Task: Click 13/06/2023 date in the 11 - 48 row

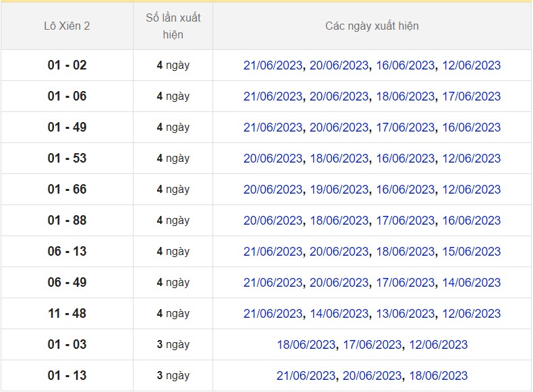Action: point(405,314)
